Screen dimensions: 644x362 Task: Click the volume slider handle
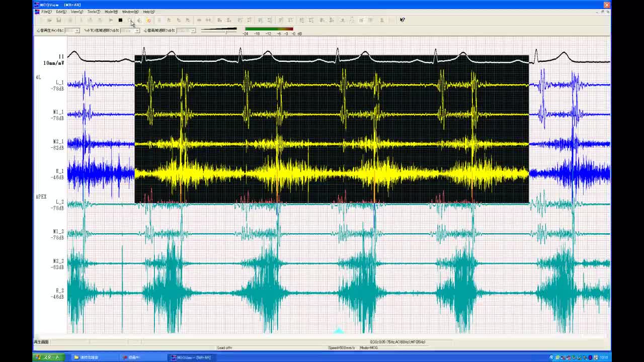226,31
